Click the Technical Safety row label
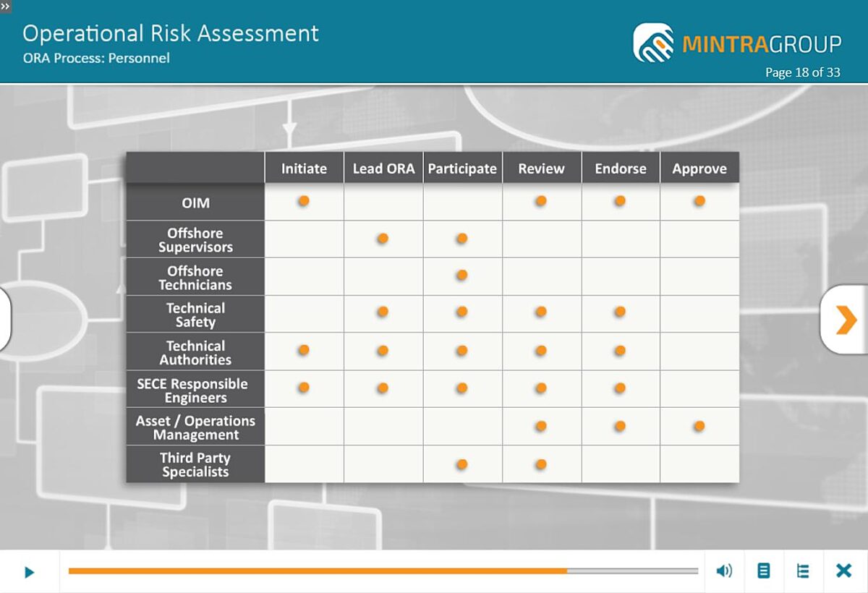This screenshot has height=593, width=868. tap(195, 315)
